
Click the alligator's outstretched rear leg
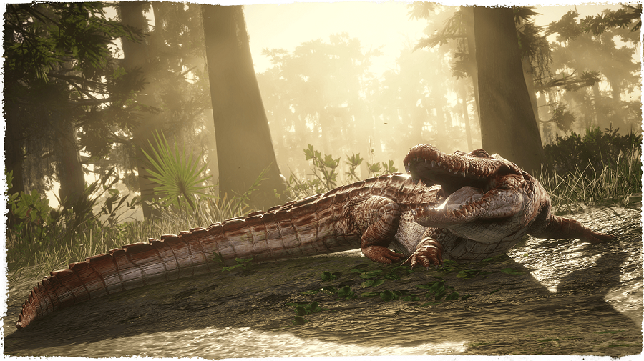[579, 229]
